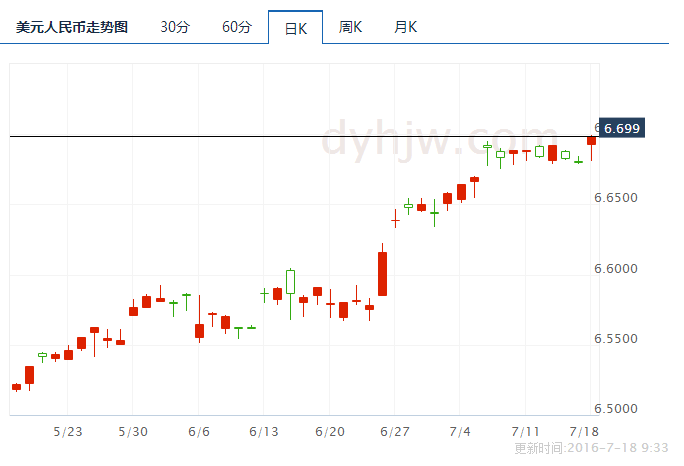Click the 更新时间 timestamp text
The width and height of the screenshot is (684, 466).
click(591, 448)
